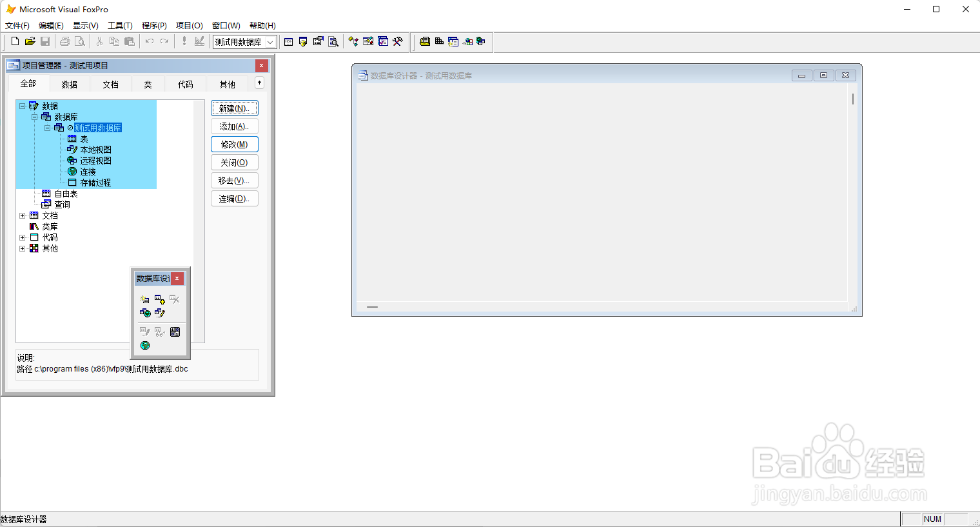Open the 帮助(H) menu

click(262, 26)
